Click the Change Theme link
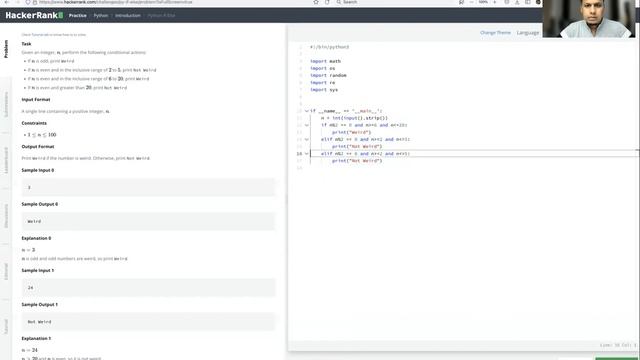The image size is (640, 360). (x=495, y=33)
